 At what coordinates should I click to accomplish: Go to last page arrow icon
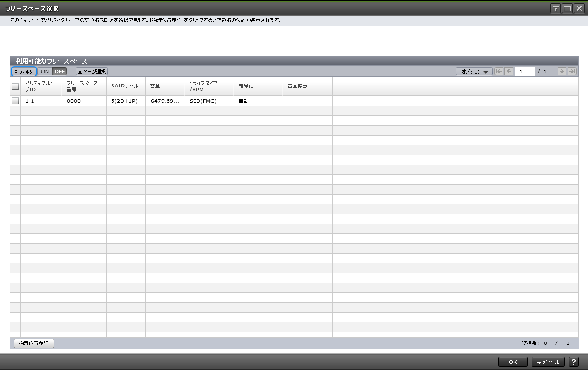point(572,71)
